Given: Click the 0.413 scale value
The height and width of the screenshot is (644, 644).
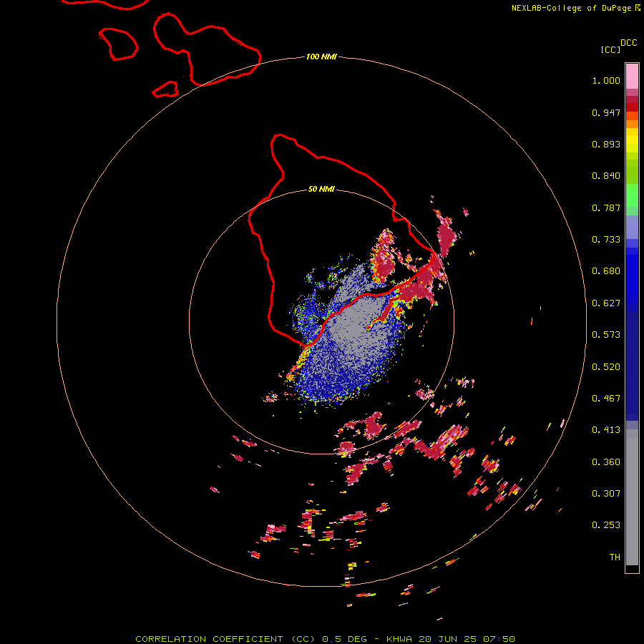Looking at the screenshot, I should coord(606,430).
